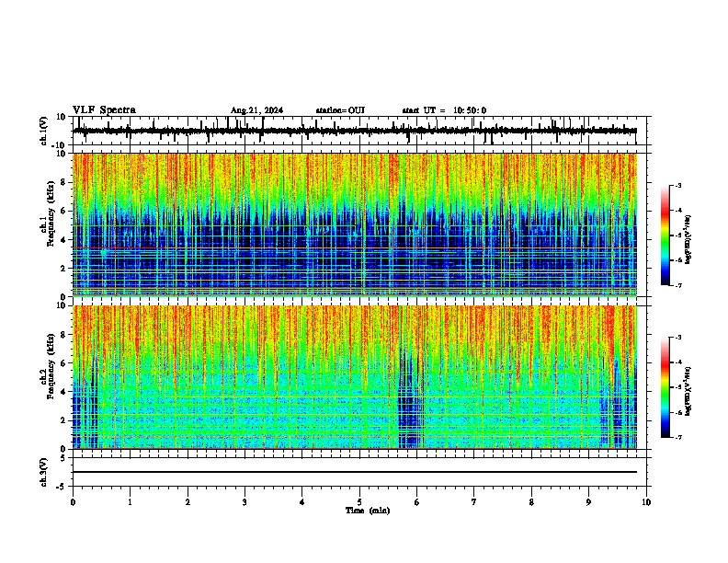Screen dimensions: 728x563
Task: Click time axis tick label '9'
Action: click(x=588, y=502)
